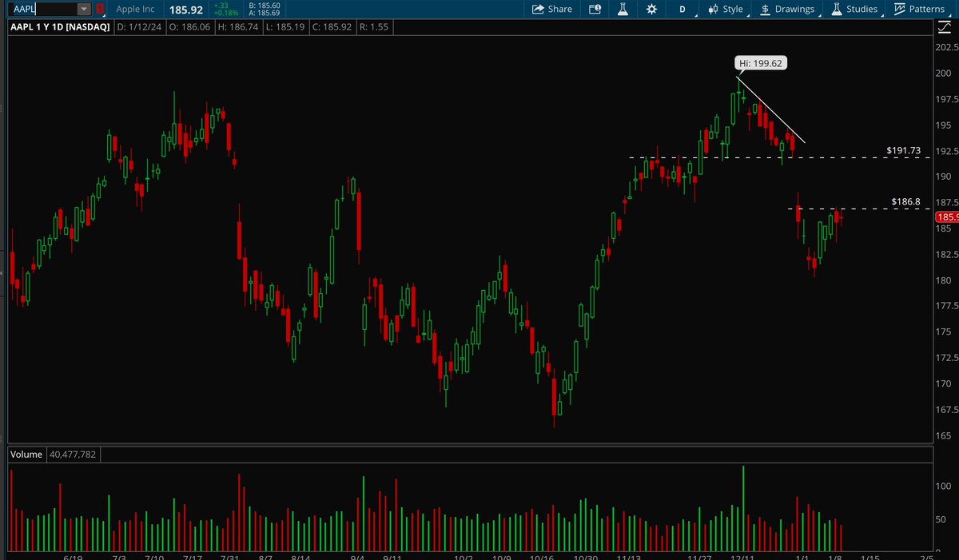Open chart settings gear icon
Image resolution: width=959 pixels, height=560 pixels.
click(x=651, y=10)
